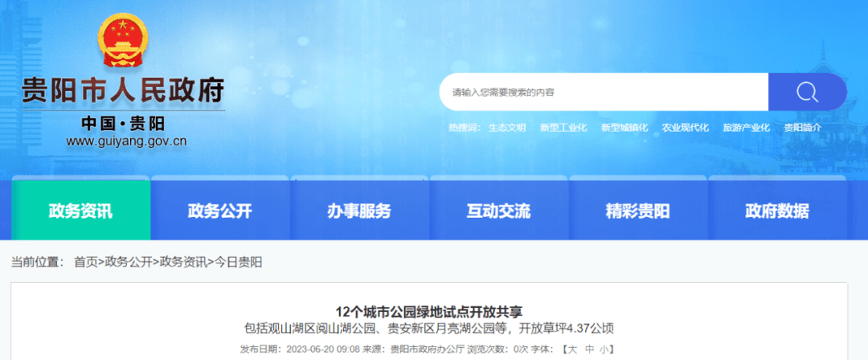Open the 政务资讯 tab

(x=81, y=211)
